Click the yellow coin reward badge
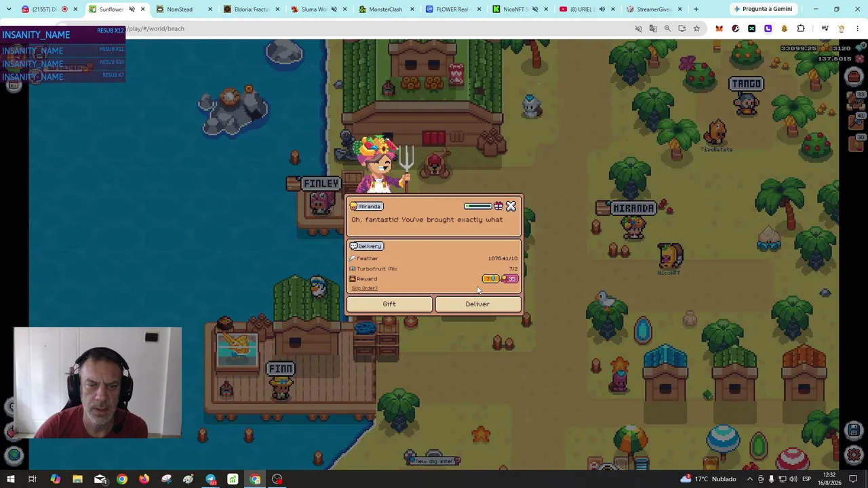Screen dimensions: 868x488 [x=491, y=279]
